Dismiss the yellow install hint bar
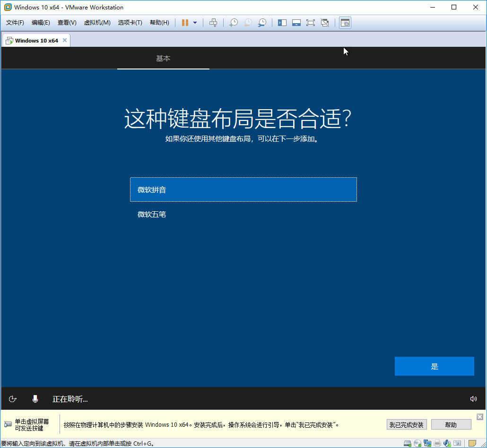 [x=480, y=417]
